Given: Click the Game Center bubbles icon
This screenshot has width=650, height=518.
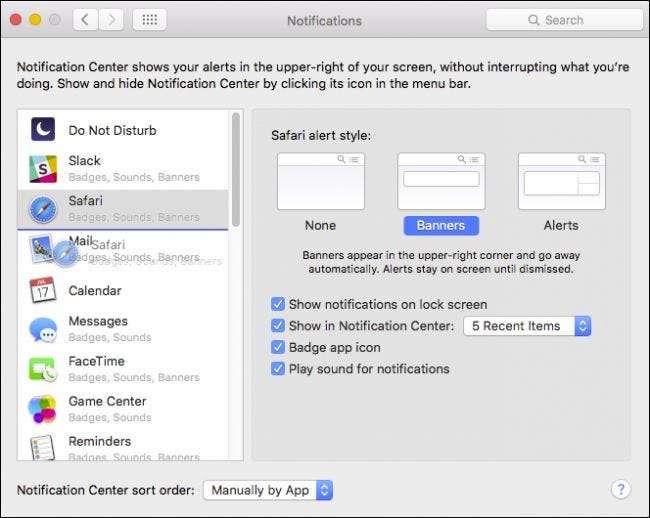Looking at the screenshot, I should tap(42, 409).
